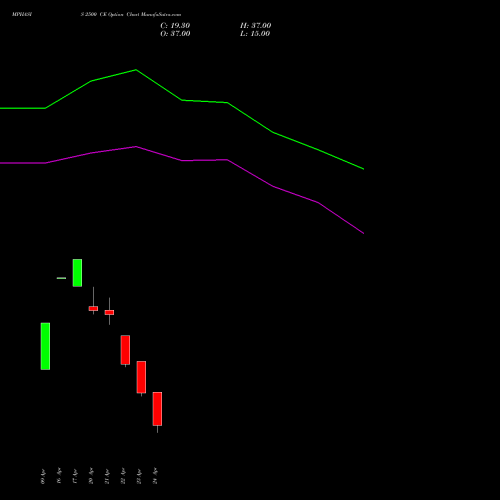Select the lowest red candle for 24 Apr
500x500 pixels.
click(x=157, y=409)
